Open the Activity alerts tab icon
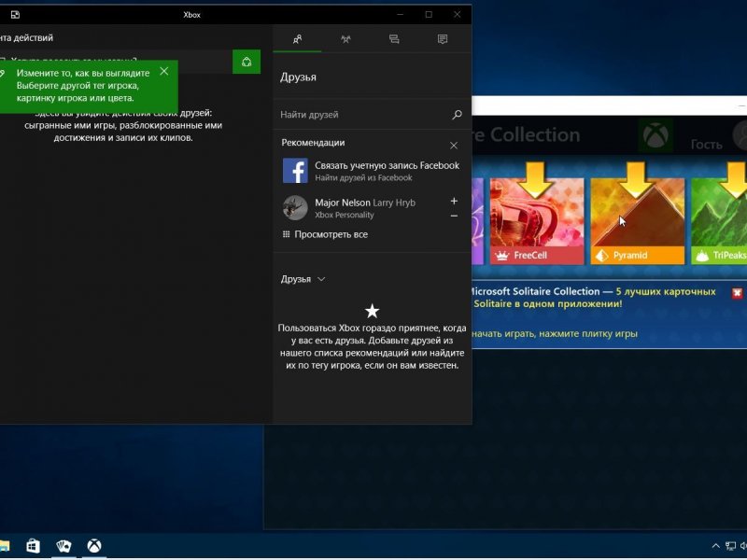Screen dimensions: 747x560 click(443, 39)
